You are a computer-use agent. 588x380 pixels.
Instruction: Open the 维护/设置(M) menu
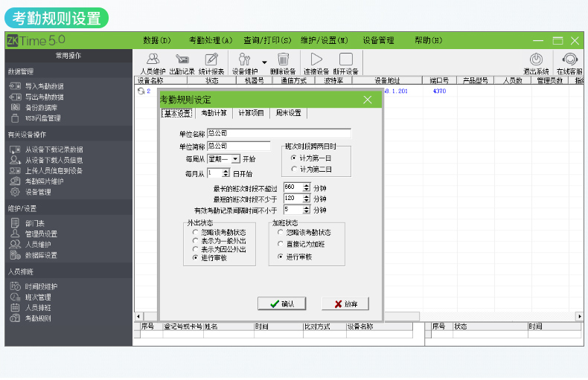(324, 40)
